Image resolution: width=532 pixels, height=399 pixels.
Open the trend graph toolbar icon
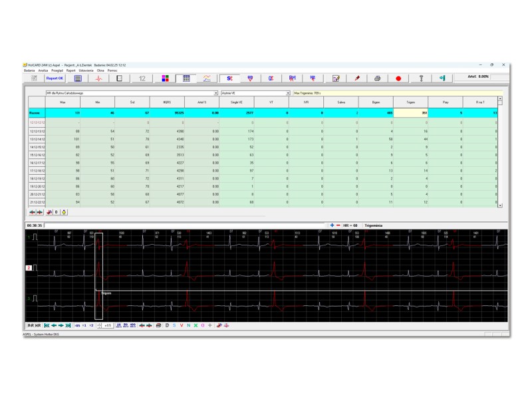(206, 77)
